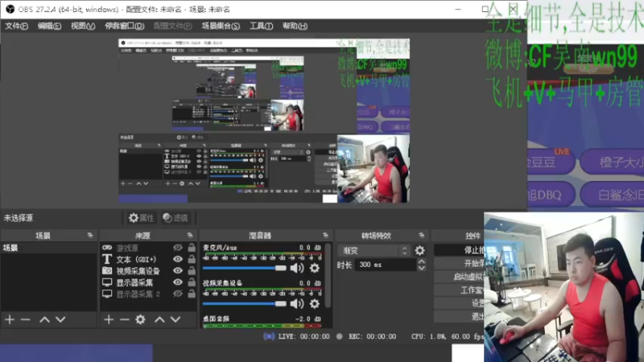Toggle lock on 视频采集设备 source
The height and width of the screenshot is (362, 644).
pos(192,270)
